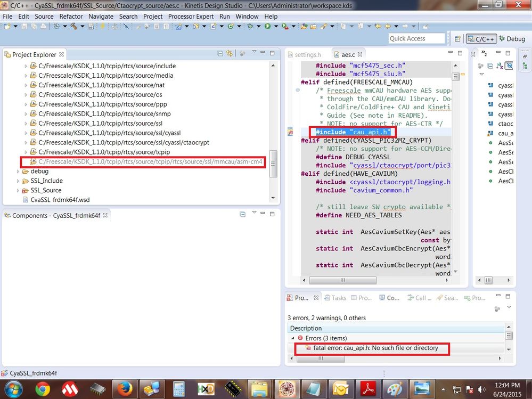Toggle Hide Fields filter in Outline
Image resolution: width=532 pixels, height=399 pixels.
[x=509, y=66]
